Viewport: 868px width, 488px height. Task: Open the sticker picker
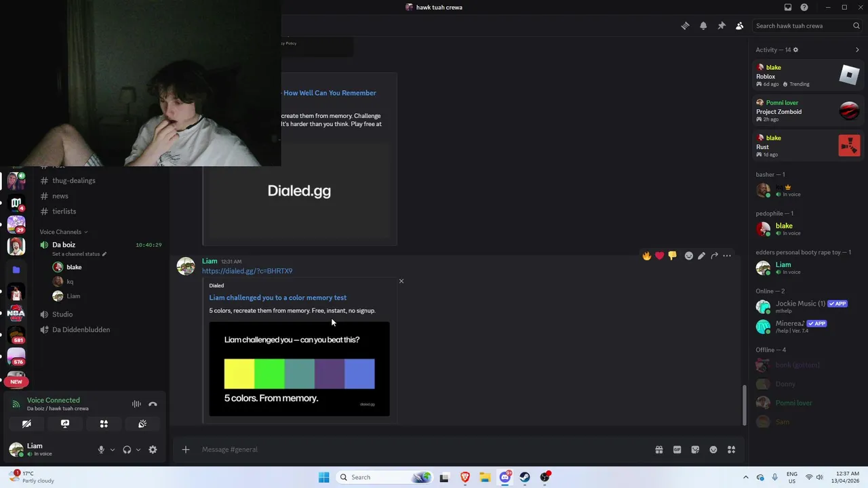point(695,449)
